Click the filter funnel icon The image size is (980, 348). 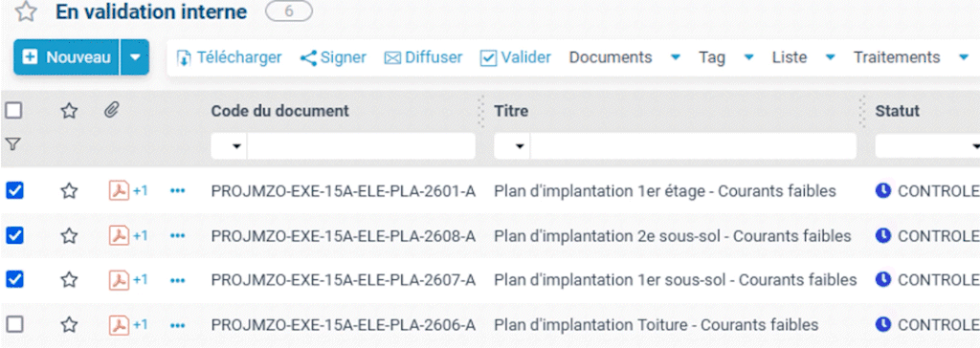pos(12,144)
